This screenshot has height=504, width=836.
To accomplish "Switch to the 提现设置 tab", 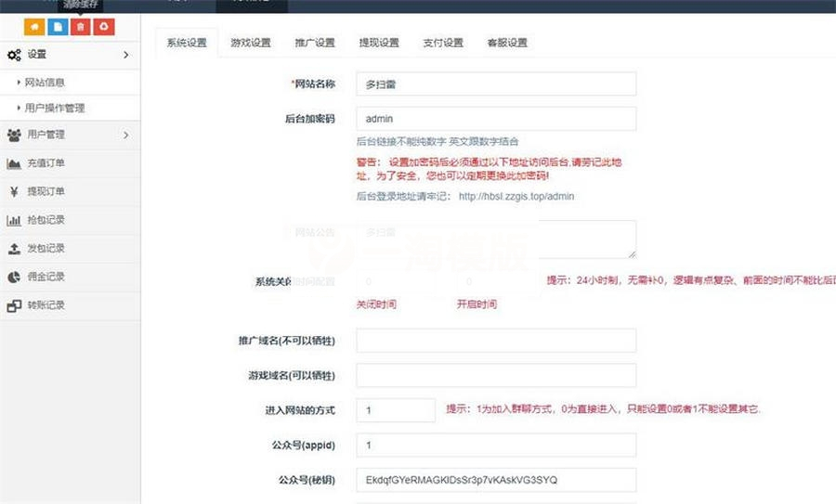I will 379,43.
